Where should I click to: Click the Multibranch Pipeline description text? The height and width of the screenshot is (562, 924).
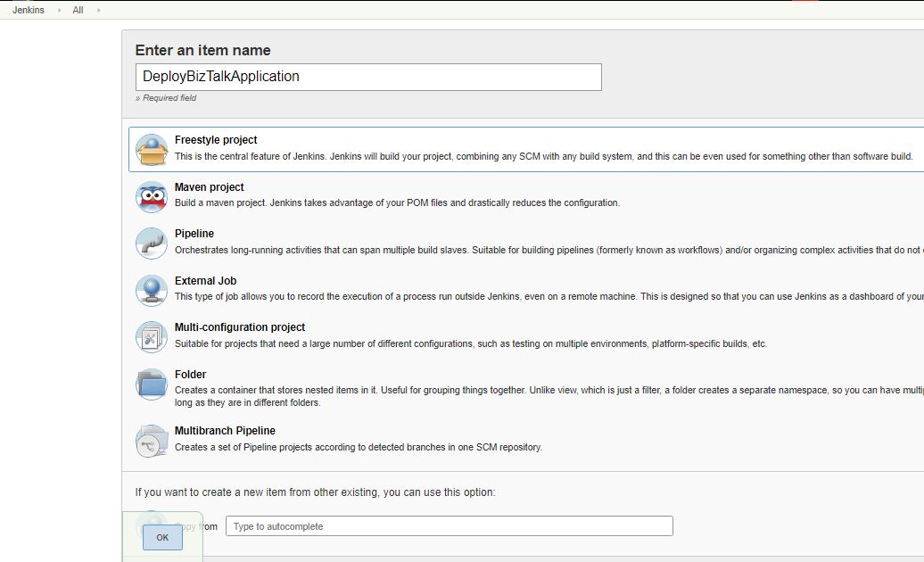coord(359,447)
